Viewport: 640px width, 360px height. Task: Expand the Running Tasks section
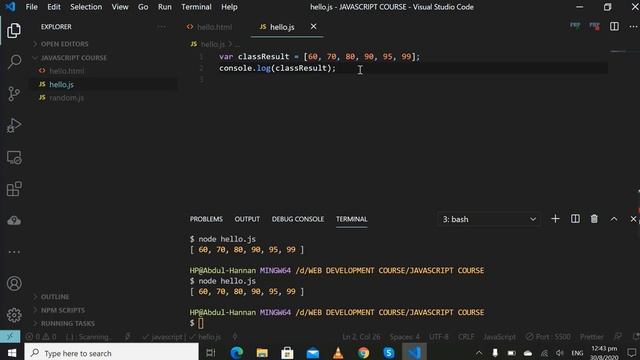64,323
